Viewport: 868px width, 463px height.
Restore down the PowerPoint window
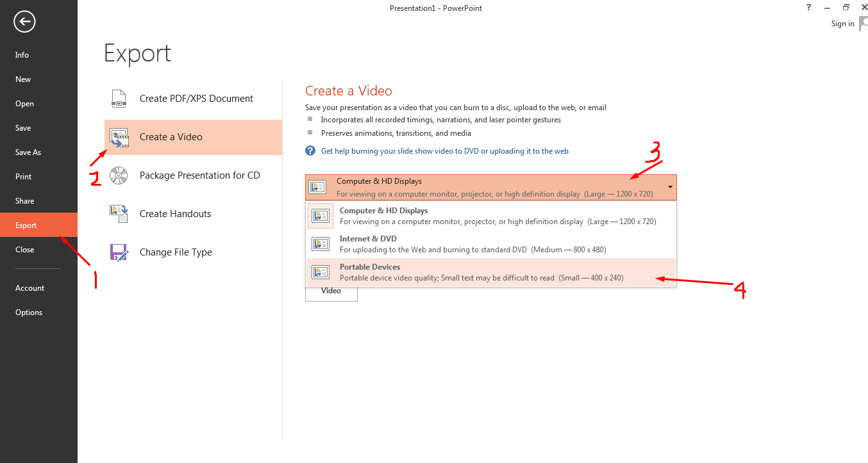(846, 8)
